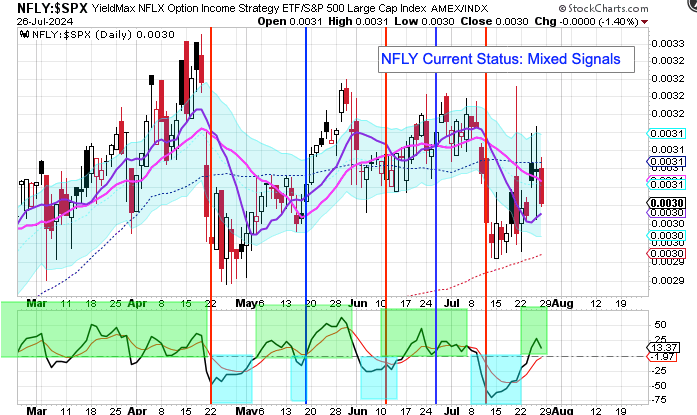Click the blue vertical line near May 20
The image size is (697, 415).
pyautogui.click(x=306, y=150)
